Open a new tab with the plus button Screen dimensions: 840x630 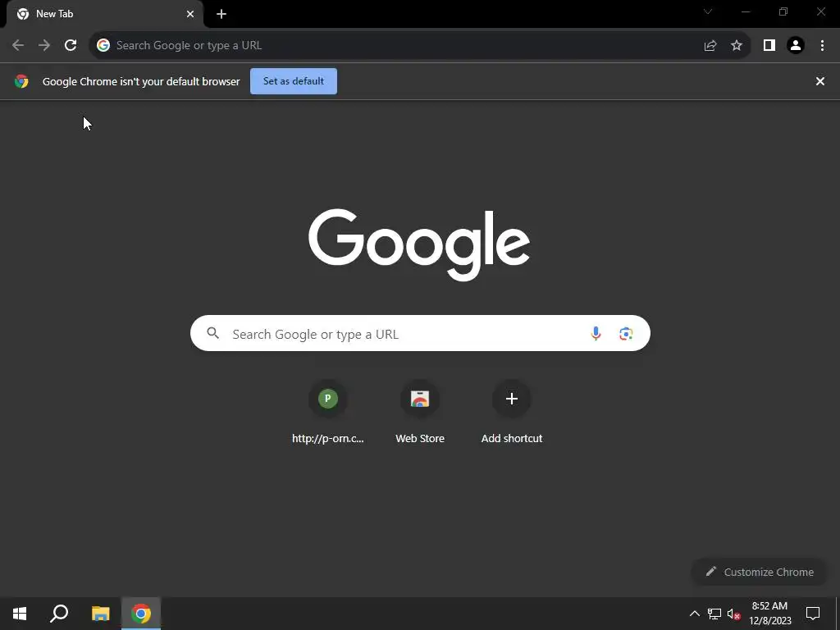coord(221,14)
